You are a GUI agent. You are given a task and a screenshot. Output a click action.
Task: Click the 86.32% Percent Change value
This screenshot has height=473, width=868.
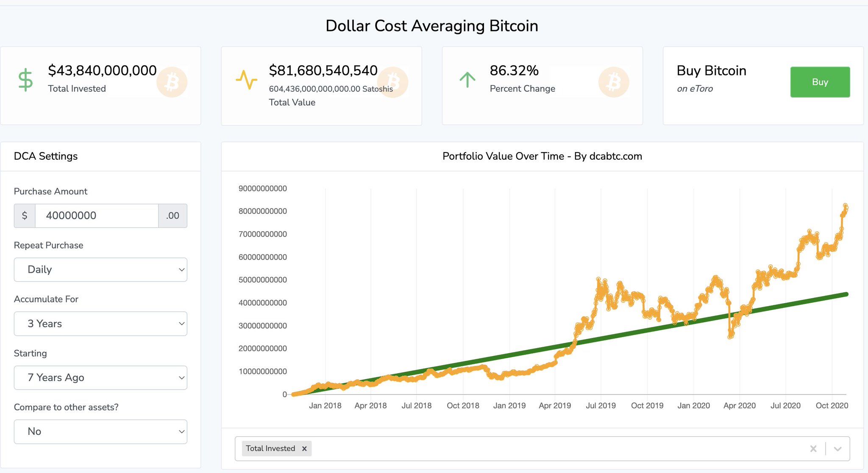pos(514,71)
